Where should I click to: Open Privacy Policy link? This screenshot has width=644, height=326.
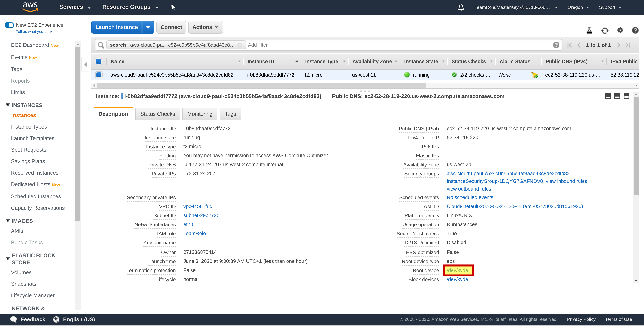pyautogui.click(x=581, y=319)
